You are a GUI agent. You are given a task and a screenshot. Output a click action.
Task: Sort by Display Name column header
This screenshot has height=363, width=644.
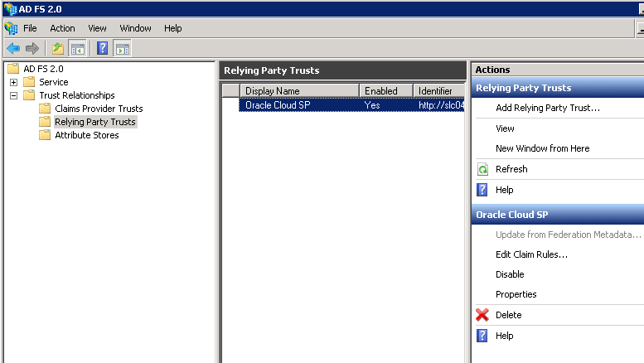pyautogui.click(x=299, y=91)
